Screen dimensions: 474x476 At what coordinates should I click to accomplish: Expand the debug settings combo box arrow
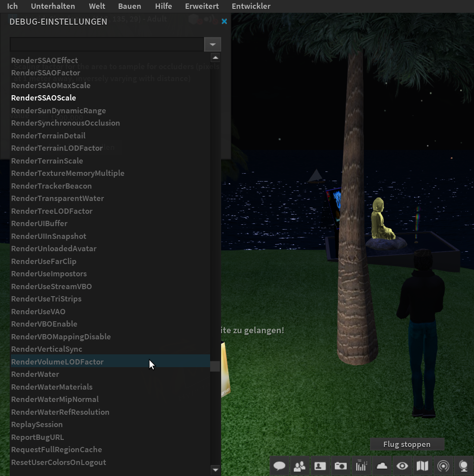212,45
